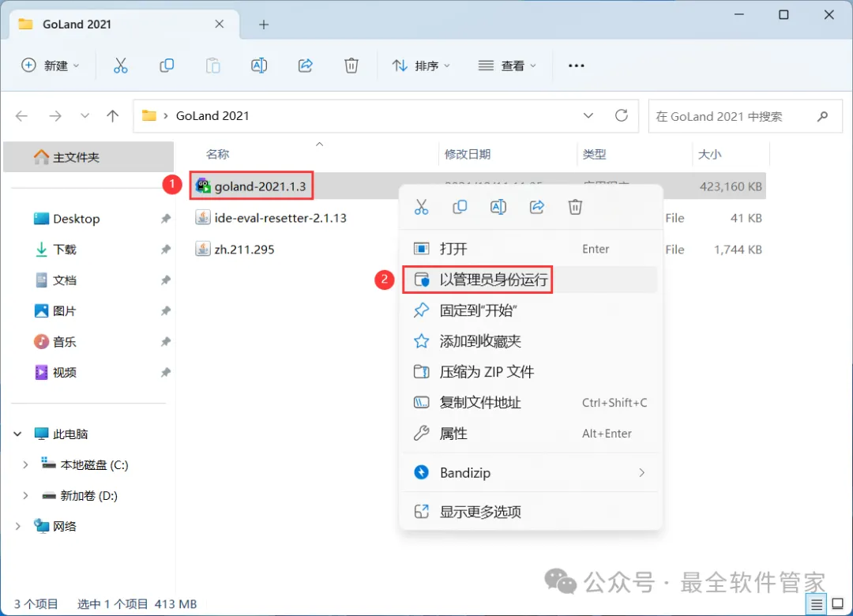This screenshot has width=853, height=616.
Task: Click the Cut icon in the context menu
Action: (422, 207)
